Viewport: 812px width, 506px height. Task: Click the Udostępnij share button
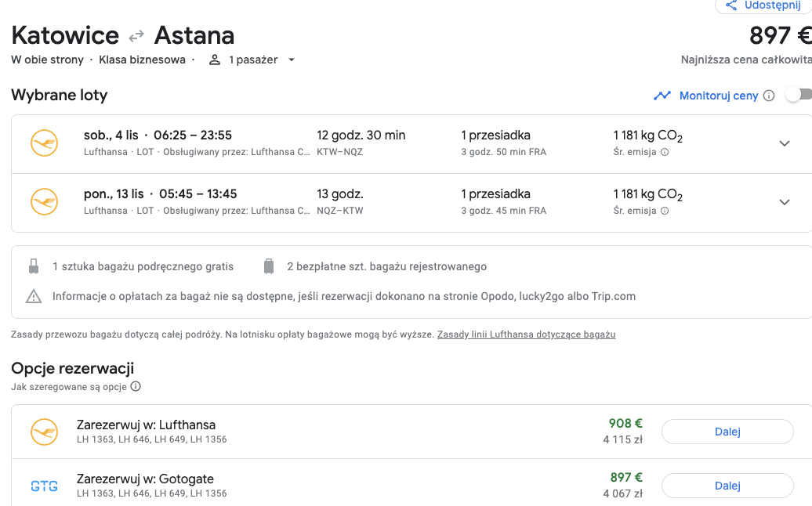[x=763, y=5]
